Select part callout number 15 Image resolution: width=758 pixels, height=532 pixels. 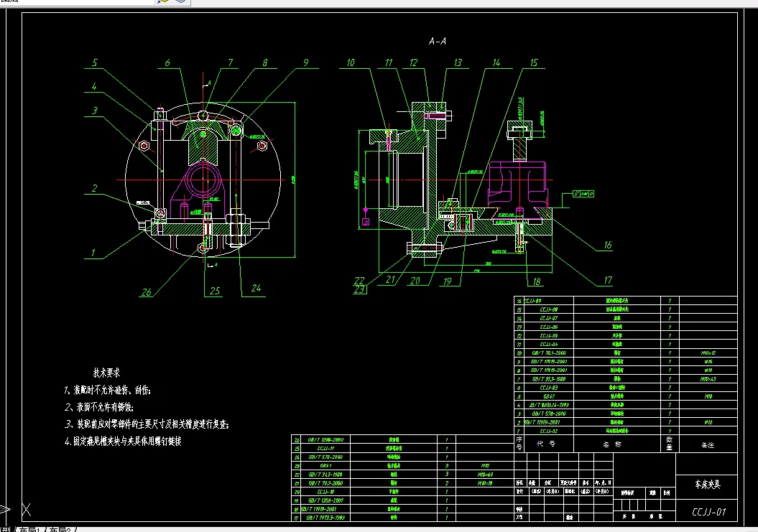[x=534, y=62]
